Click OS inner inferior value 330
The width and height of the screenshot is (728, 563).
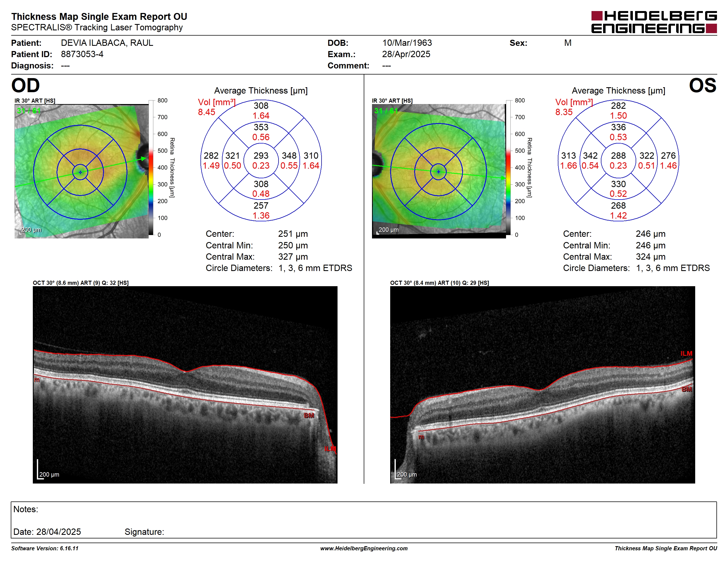[618, 184]
